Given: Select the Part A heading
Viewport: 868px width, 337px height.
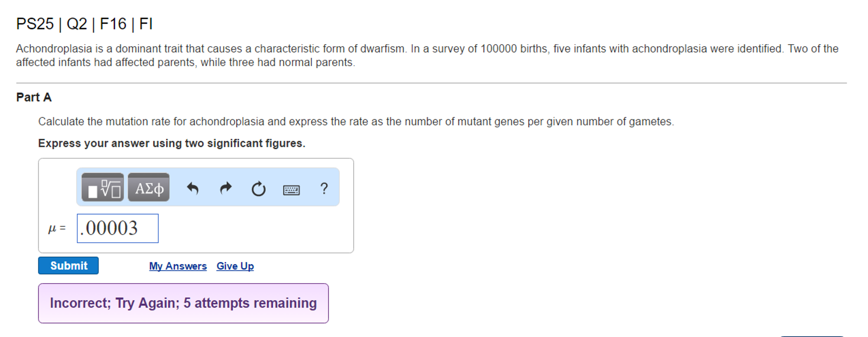Looking at the screenshot, I should coord(34,97).
